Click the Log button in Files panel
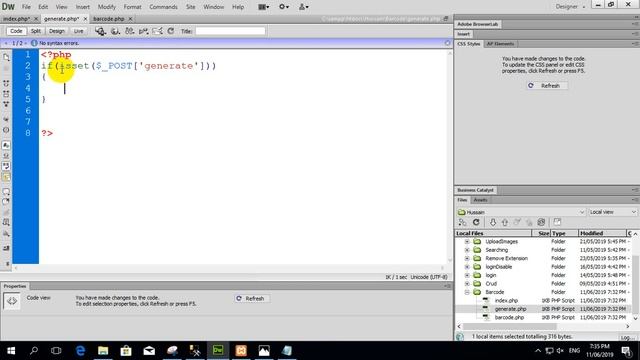Screen dimensions: 640x360 [x=627, y=338]
